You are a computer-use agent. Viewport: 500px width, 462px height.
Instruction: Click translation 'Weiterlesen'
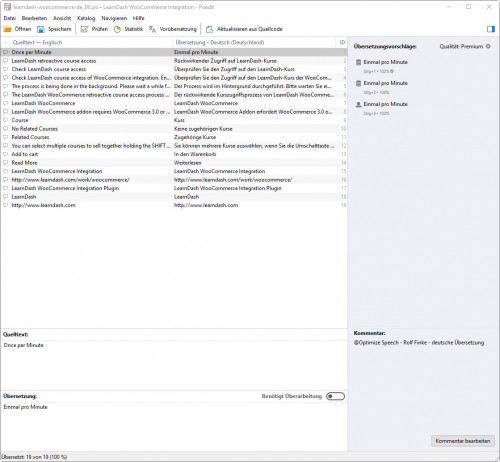coord(188,163)
